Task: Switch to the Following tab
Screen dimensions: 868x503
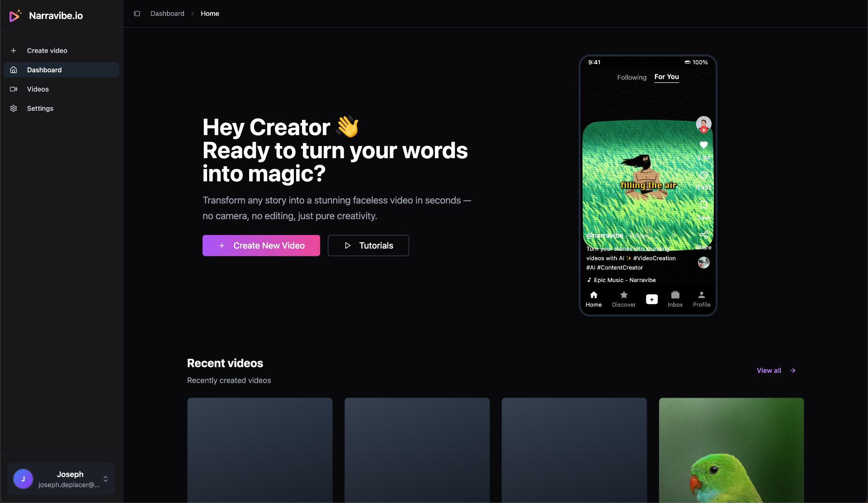Action: pyautogui.click(x=632, y=77)
